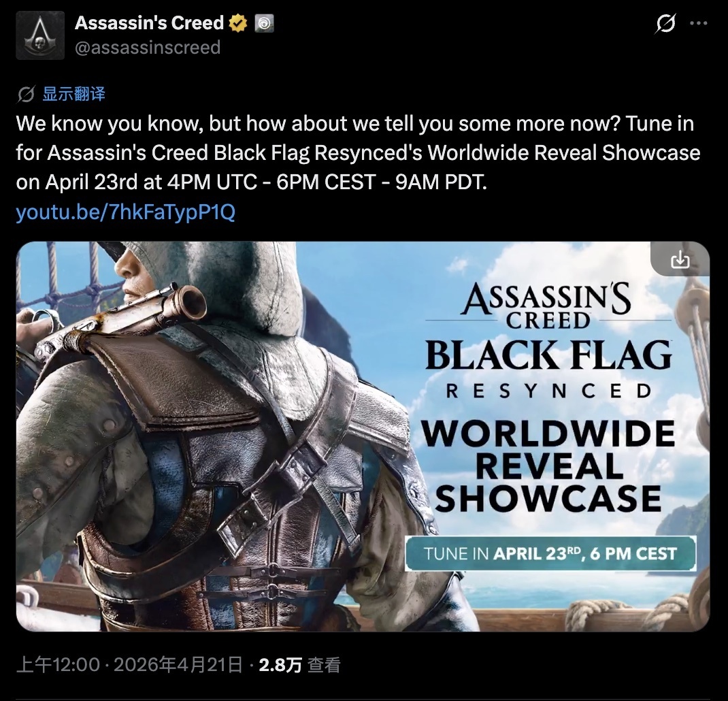Viewport: 728px width, 701px height.
Task: Click the gold verified checkmark badge
Action: coord(238,22)
